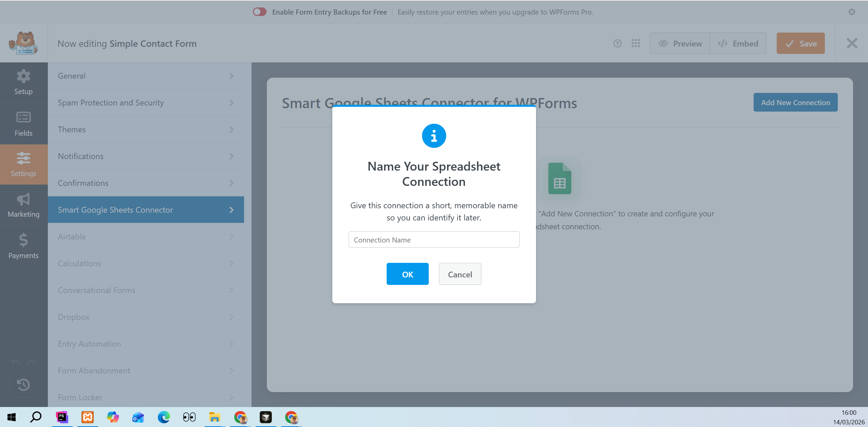The image size is (868, 427).
Task: Expand the Confirmations chevron
Action: pyautogui.click(x=231, y=183)
